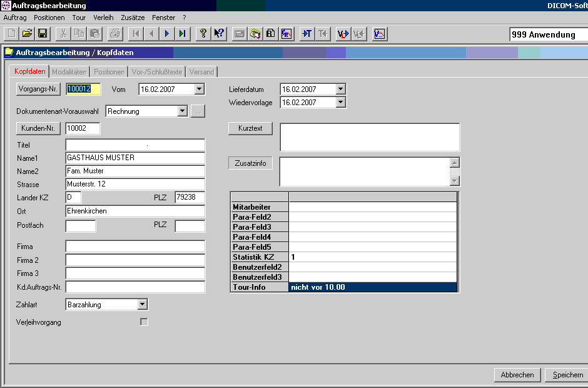Go to next record arrow

click(x=167, y=34)
